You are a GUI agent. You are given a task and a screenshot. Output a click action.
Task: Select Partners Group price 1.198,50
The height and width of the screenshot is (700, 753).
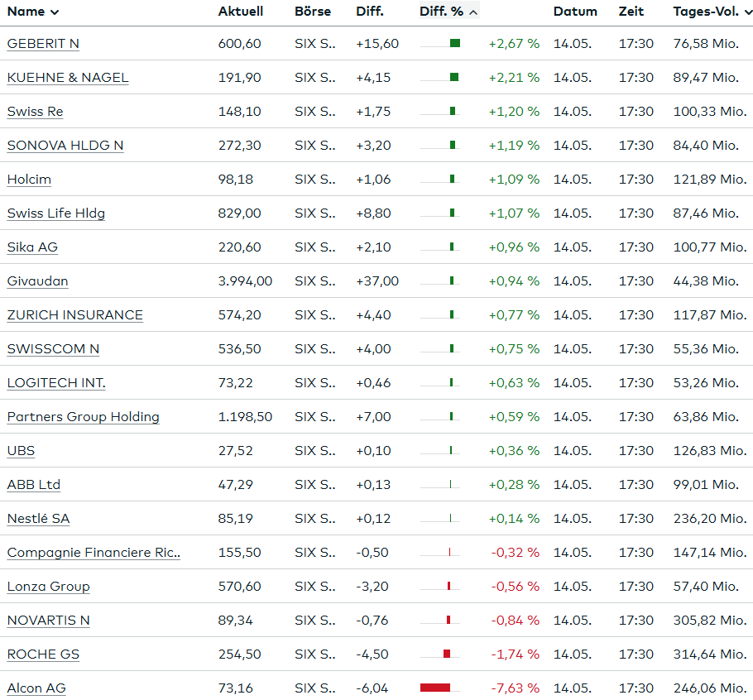(x=245, y=417)
